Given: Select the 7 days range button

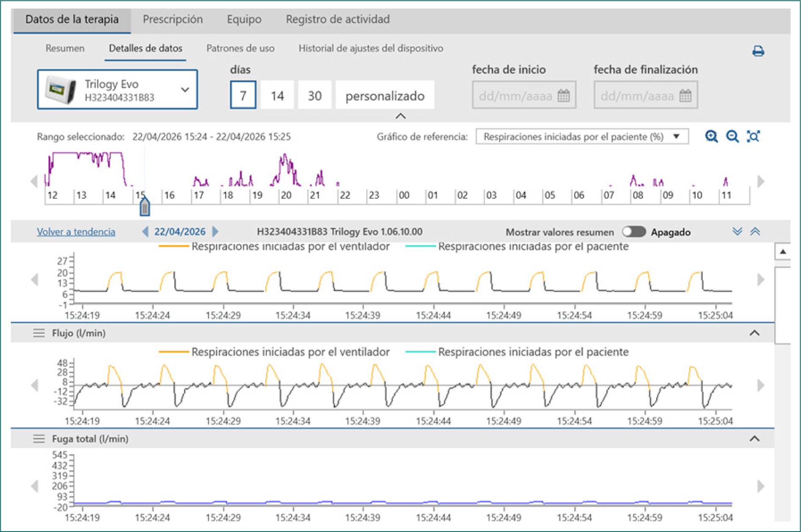Looking at the screenshot, I should (243, 95).
